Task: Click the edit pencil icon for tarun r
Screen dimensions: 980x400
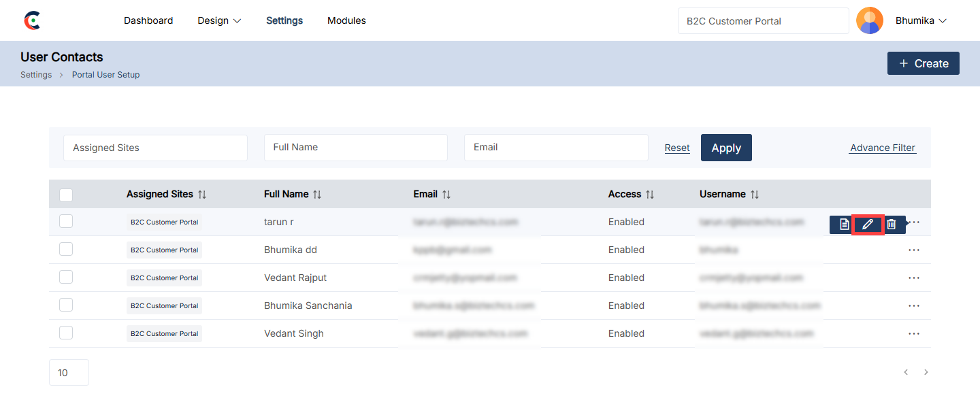Action: point(868,224)
